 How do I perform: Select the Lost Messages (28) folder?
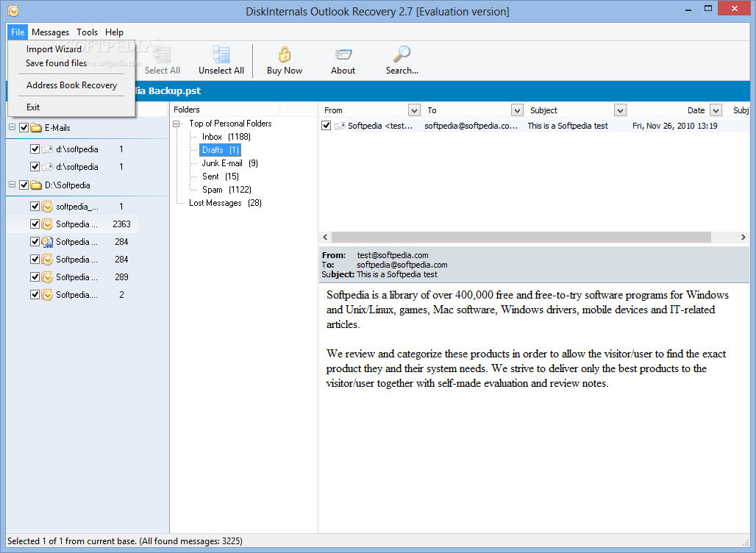click(x=225, y=203)
